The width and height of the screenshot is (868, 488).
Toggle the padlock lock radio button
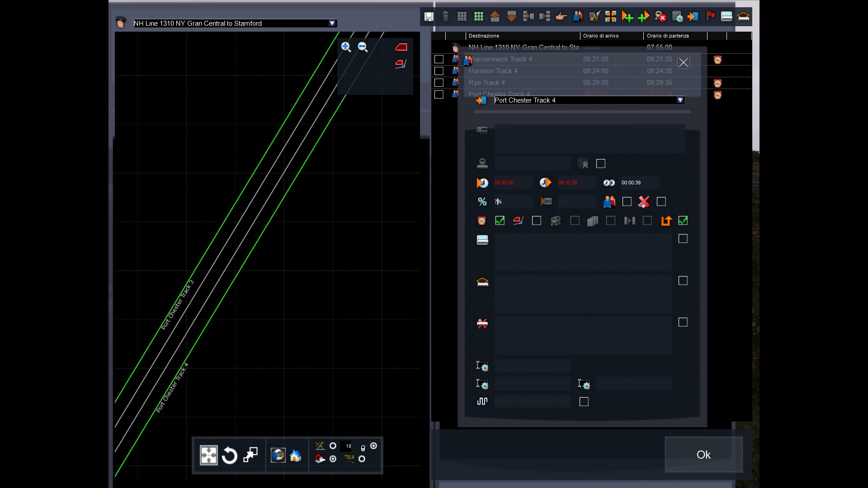point(373,446)
